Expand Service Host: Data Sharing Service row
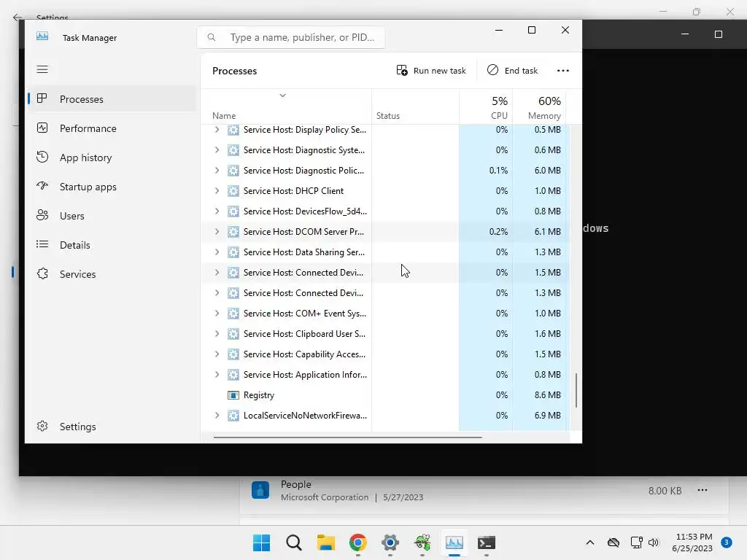747x560 pixels. (217, 252)
